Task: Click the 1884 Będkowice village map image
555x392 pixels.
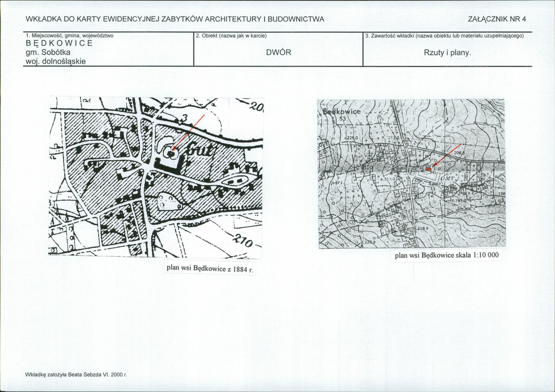Action: click(x=156, y=177)
